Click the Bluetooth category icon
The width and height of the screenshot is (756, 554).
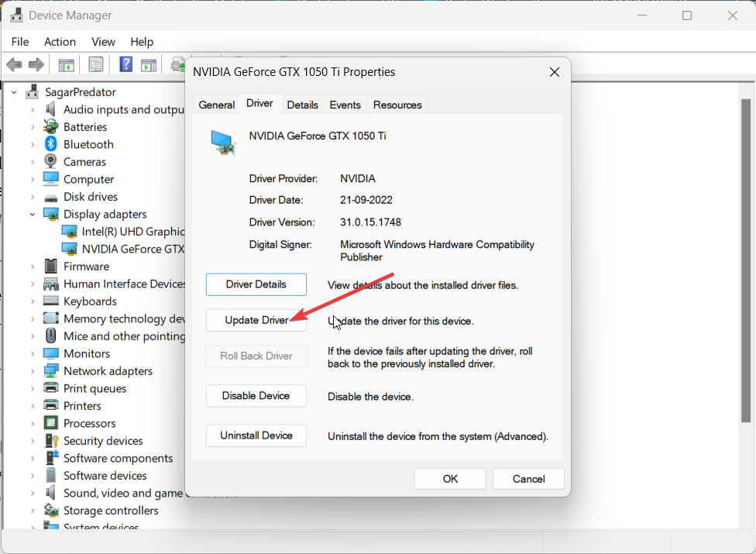pyautogui.click(x=50, y=143)
